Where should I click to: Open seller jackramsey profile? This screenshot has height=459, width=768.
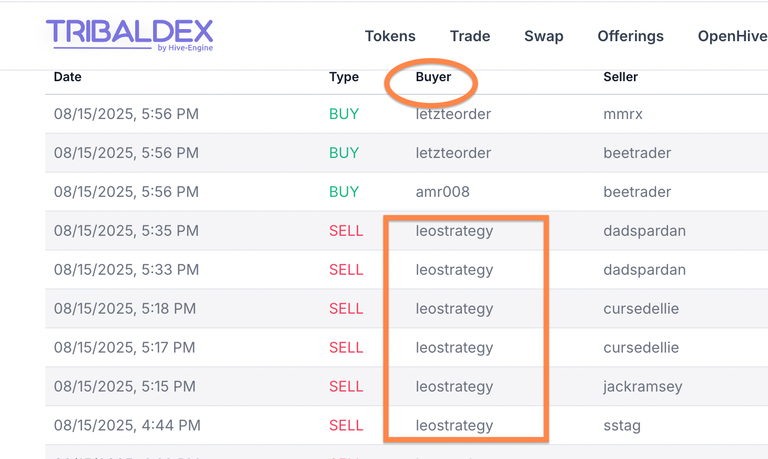(643, 387)
